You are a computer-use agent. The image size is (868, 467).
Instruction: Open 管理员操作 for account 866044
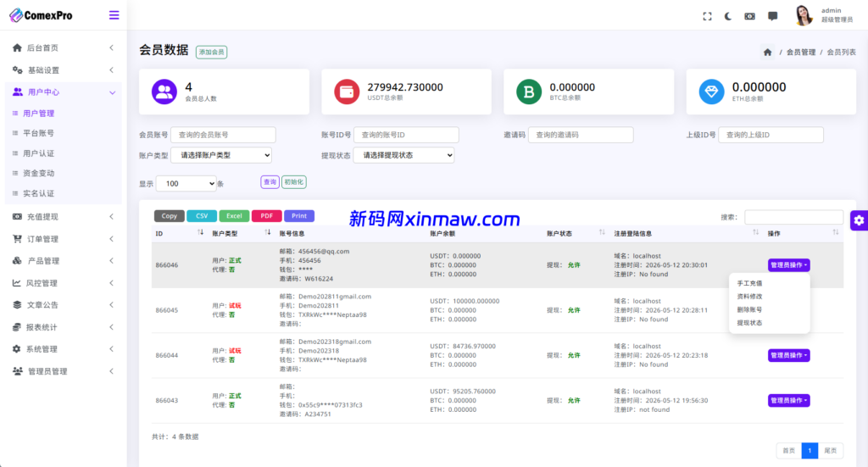[789, 355]
